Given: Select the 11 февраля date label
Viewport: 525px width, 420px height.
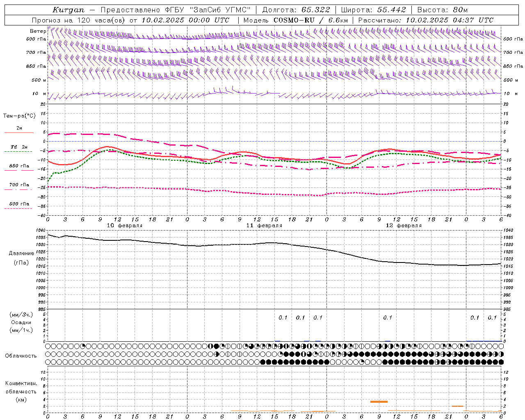Looking at the screenshot, I should click(264, 226).
